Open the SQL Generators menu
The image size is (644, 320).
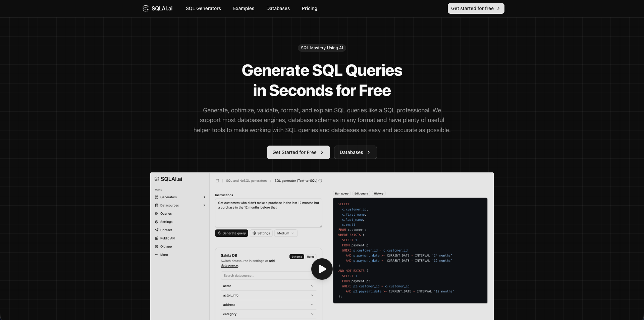203,8
